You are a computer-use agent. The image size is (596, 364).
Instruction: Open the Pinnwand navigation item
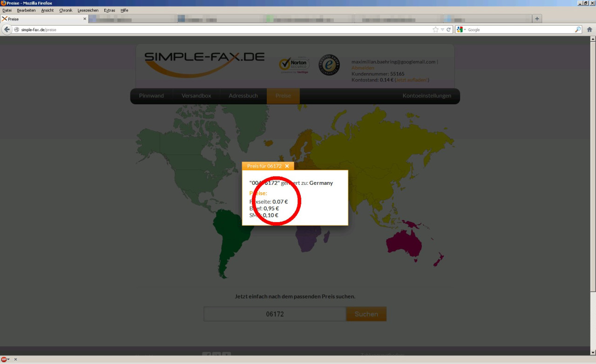pyautogui.click(x=151, y=96)
